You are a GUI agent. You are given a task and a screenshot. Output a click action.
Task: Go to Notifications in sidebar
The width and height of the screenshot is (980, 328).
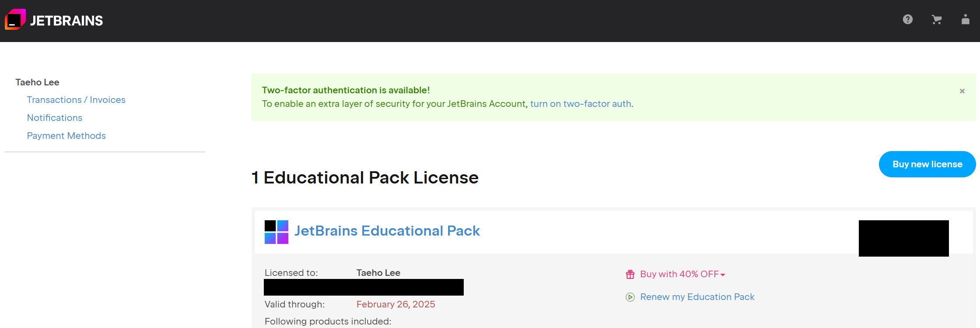pos(55,118)
